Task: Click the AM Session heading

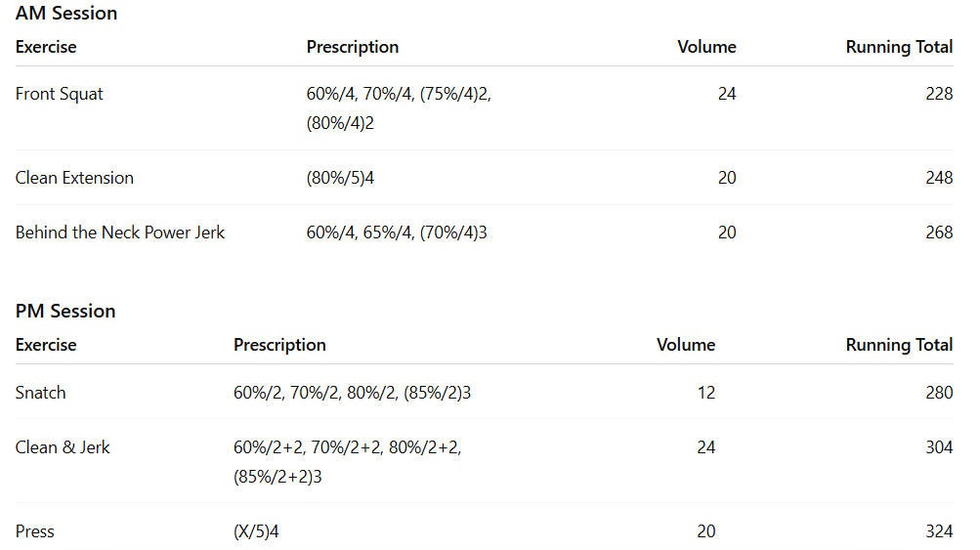Action: click(x=66, y=14)
